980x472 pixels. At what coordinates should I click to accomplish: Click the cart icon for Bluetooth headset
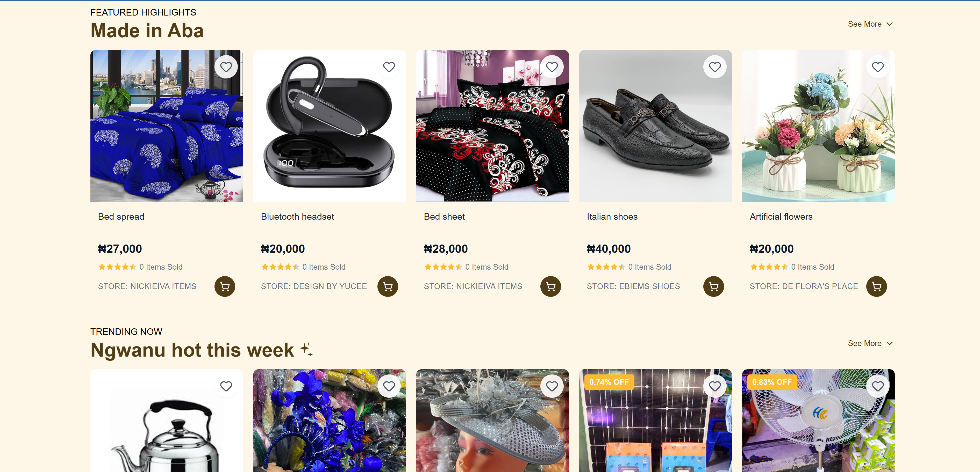pos(388,286)
